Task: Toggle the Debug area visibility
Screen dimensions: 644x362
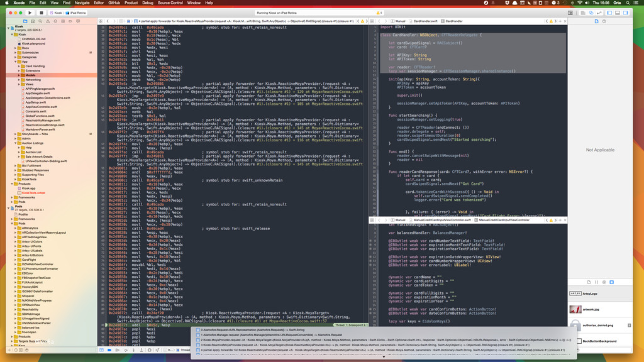Action: coord(618,13)
